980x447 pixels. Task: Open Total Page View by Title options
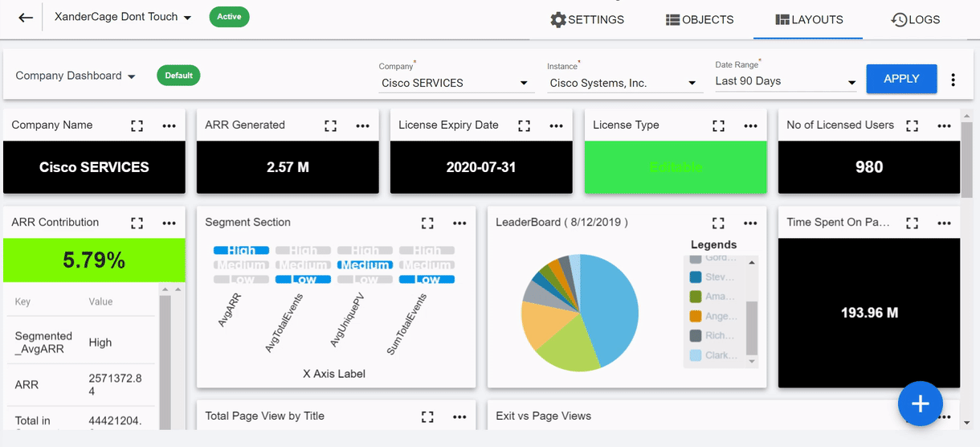pyautogui.click(x=459, y=416)
